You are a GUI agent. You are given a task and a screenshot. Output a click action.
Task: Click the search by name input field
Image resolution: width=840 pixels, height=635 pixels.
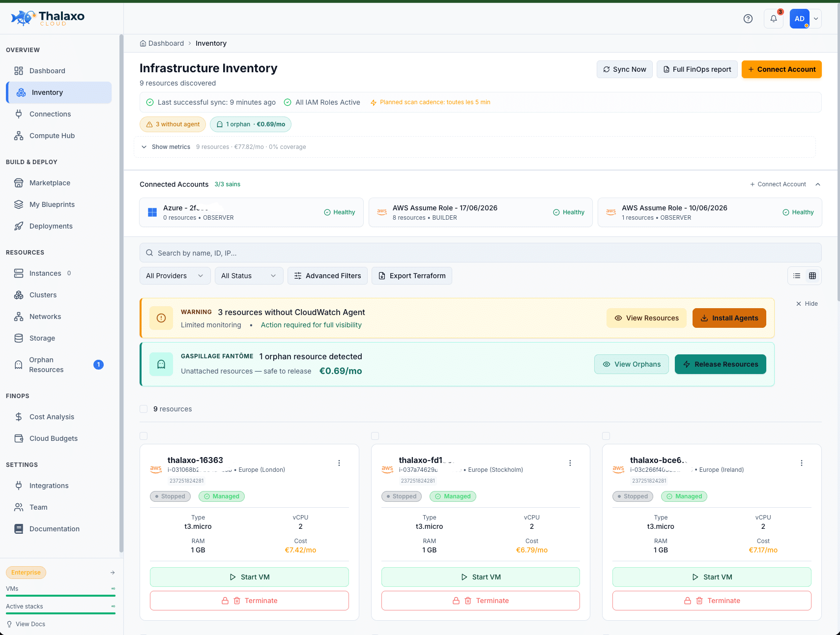pyautogui.click(x=481, y=253)
